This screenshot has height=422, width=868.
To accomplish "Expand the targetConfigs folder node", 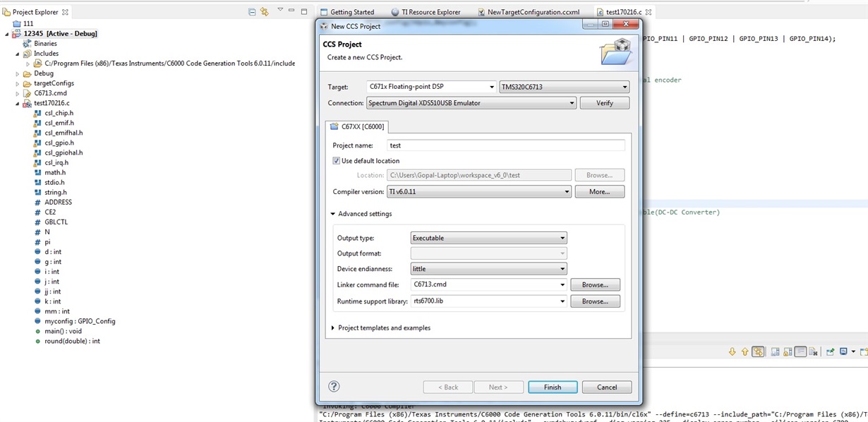I will (18, 83).
